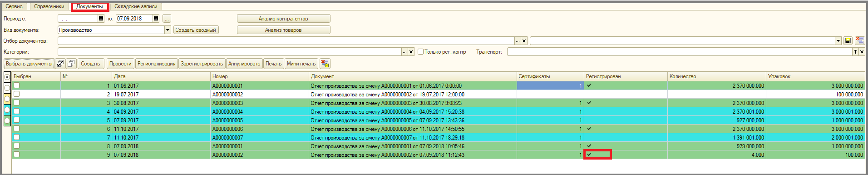Clear the Транспорт field with X

(x=862, y=52)
